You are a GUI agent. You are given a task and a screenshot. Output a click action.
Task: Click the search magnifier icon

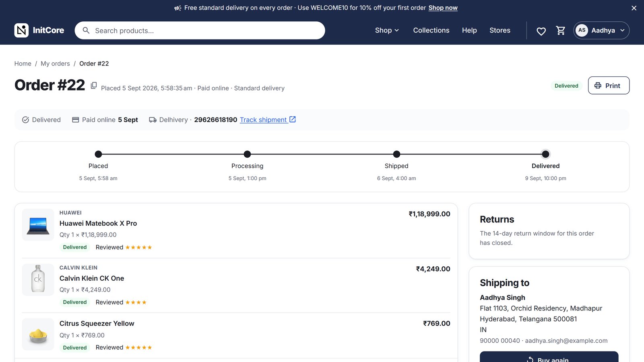(86, 31)
